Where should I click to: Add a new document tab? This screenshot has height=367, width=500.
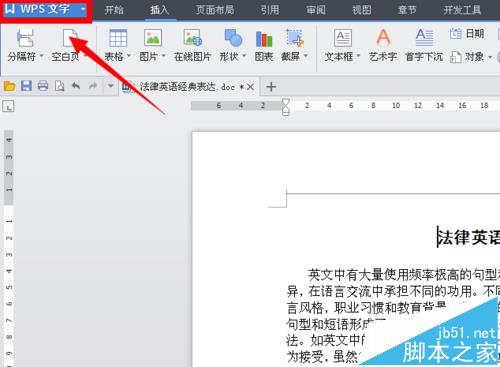271,87
